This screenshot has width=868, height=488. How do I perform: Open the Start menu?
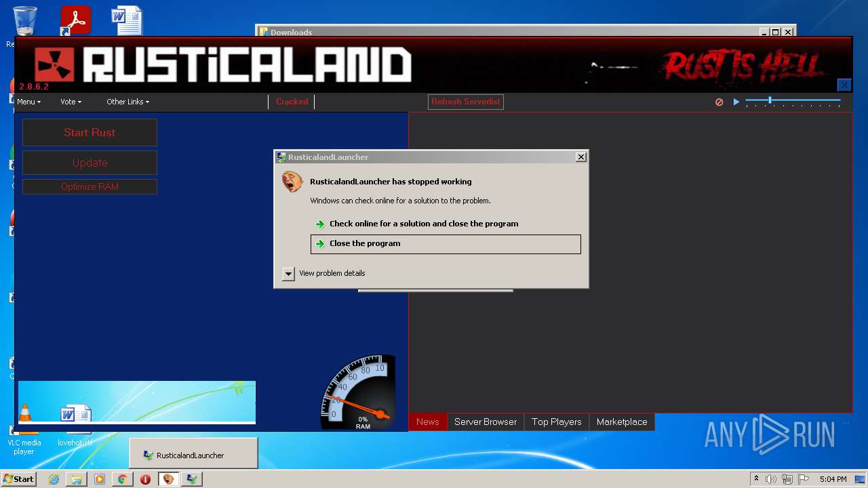coord(18,479)
